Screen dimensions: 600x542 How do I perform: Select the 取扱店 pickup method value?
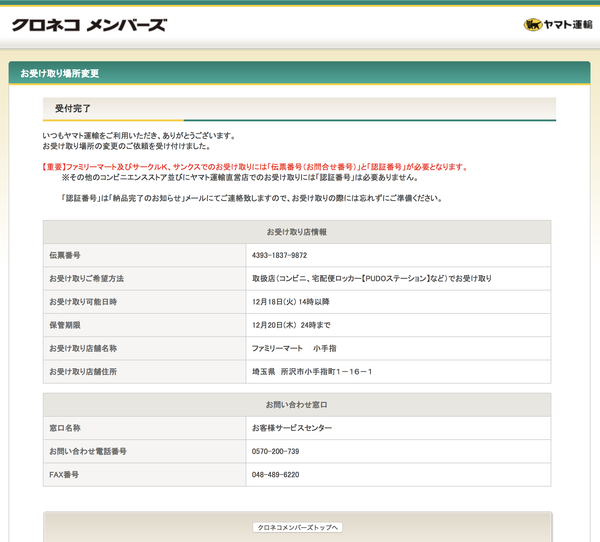point(372,279)
